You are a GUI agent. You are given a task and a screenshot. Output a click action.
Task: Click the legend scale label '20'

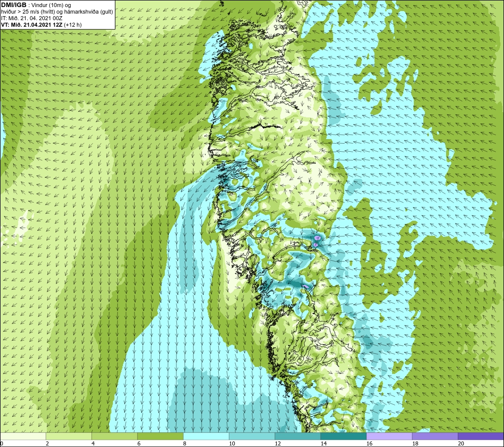tap(461, 443)
